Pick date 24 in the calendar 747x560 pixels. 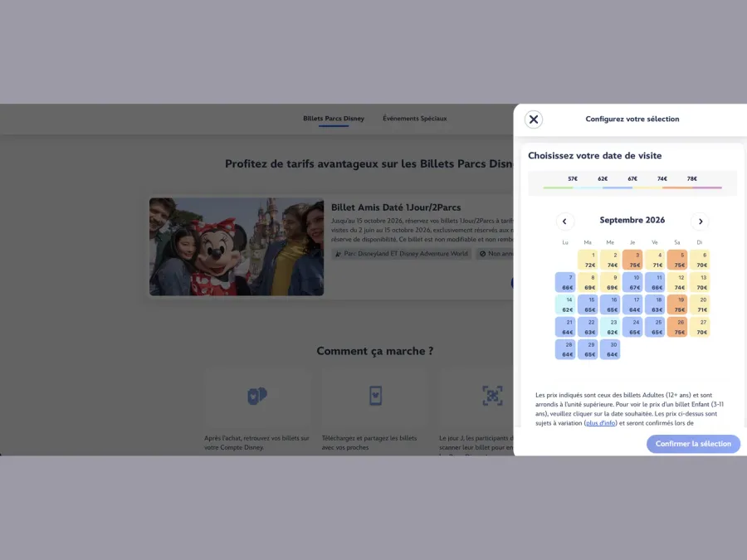click(x=632, y=327)
